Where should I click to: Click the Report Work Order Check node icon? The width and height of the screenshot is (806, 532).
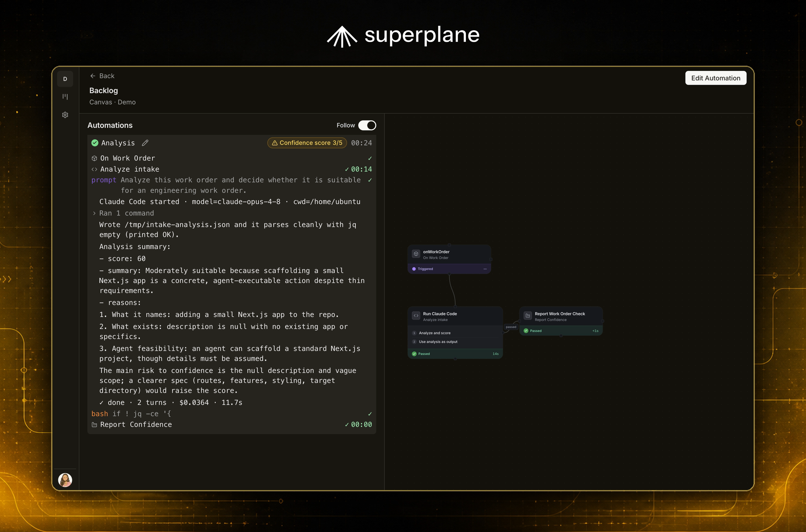coord(528,316)
